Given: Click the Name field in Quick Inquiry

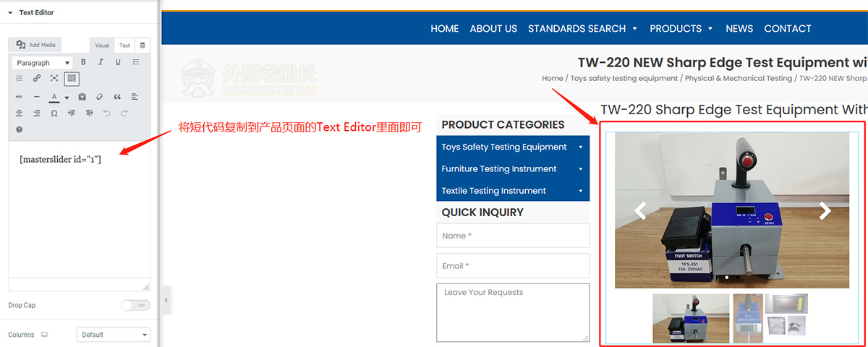Looking at the screenshot, I should pyautogui.click(x=513, y=236).
